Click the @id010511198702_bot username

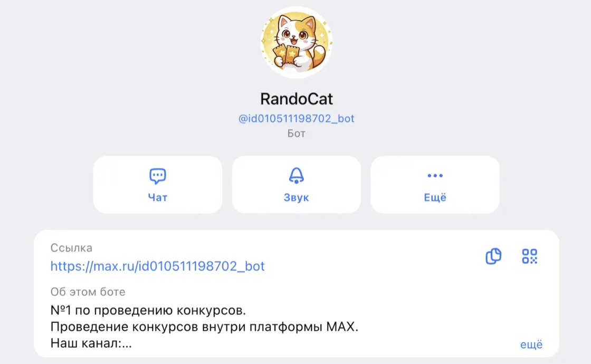click(x=296, y=119)
